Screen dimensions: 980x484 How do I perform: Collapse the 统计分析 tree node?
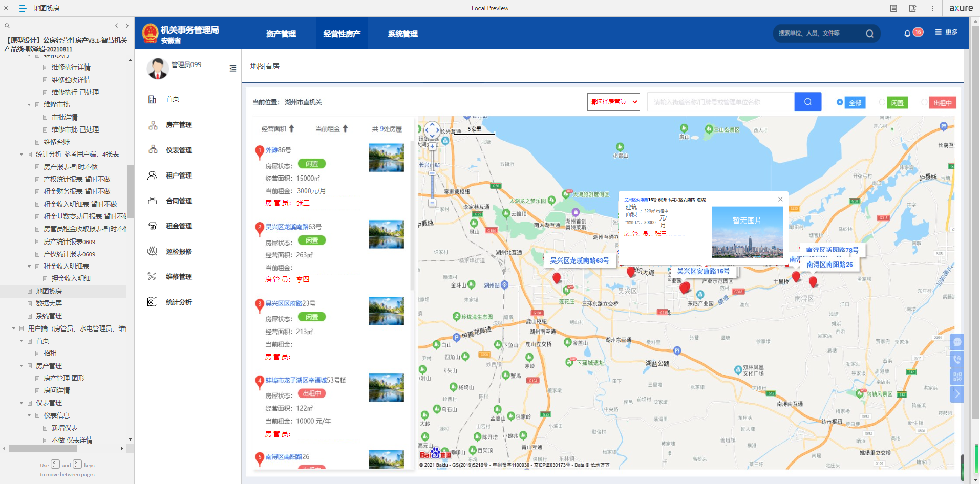click(x=22, y=155)
